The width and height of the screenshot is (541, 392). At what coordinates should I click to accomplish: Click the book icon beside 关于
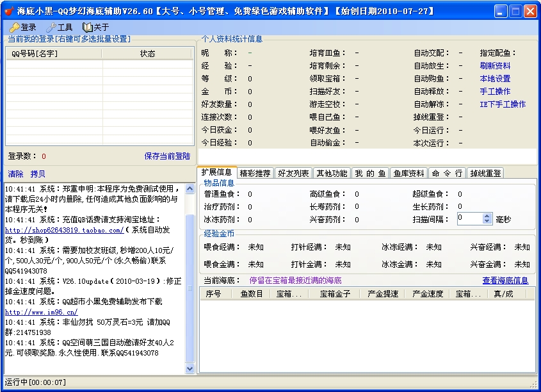pos(87,28)
